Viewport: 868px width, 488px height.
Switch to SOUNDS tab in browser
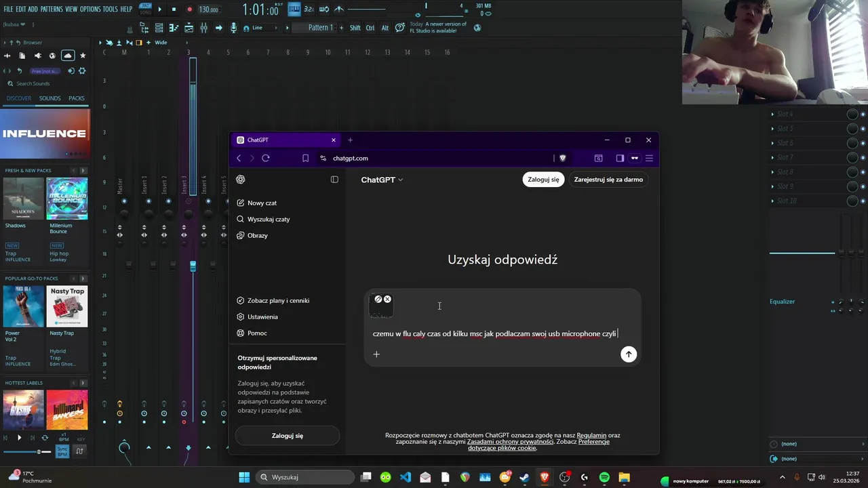pos(50,98)
